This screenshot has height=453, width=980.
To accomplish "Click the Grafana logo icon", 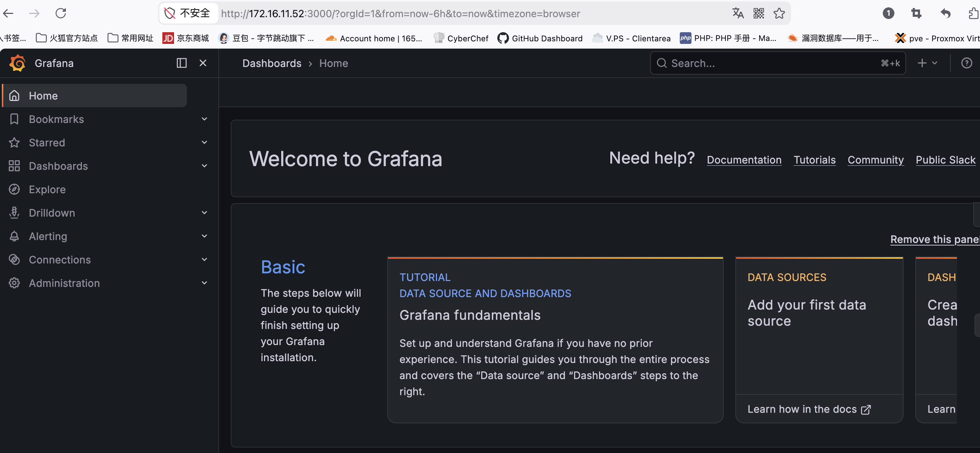I will point(18,63).
